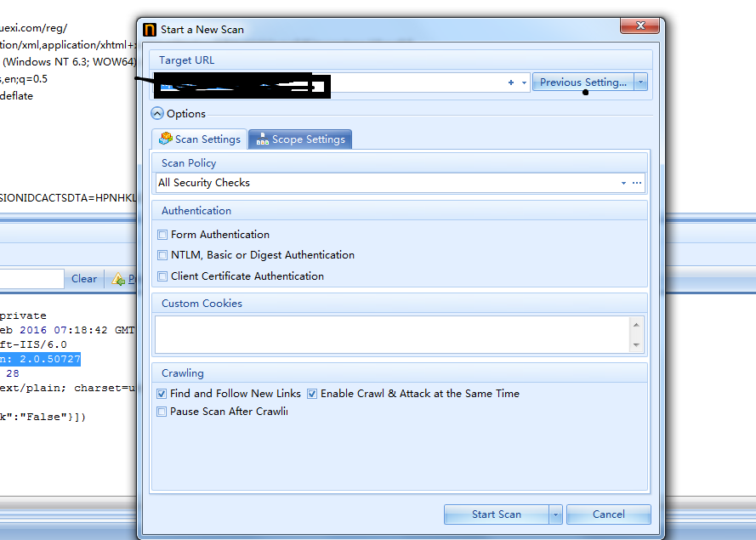Click the icon next to the Clear button
756x540 pixels.
[118, 279]
